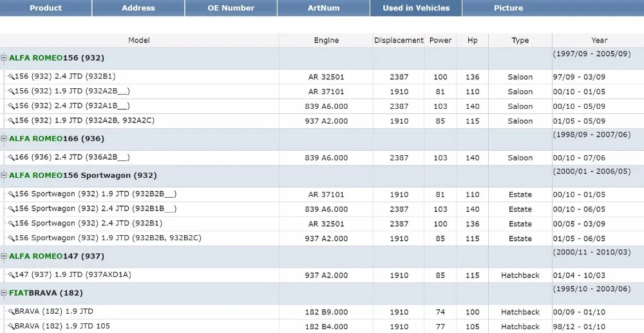Switch to the Picture tab
The image size is (644, 333).
point(509,8)
